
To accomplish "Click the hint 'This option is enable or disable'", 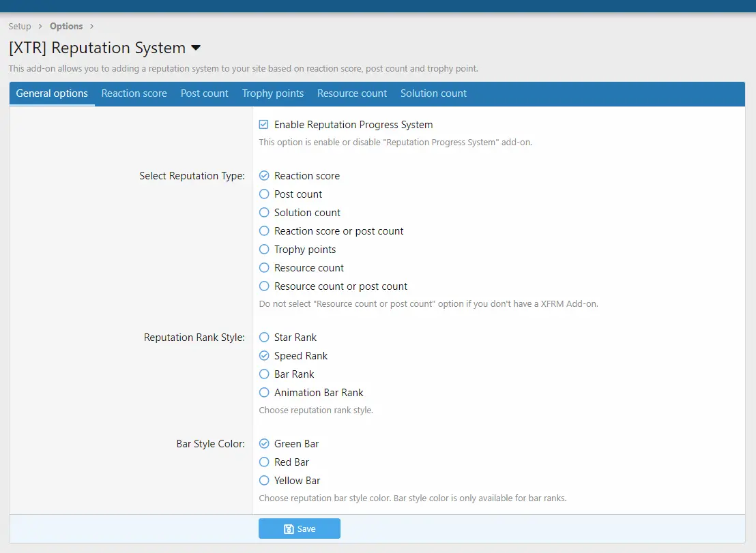I will tap(395, 142).
